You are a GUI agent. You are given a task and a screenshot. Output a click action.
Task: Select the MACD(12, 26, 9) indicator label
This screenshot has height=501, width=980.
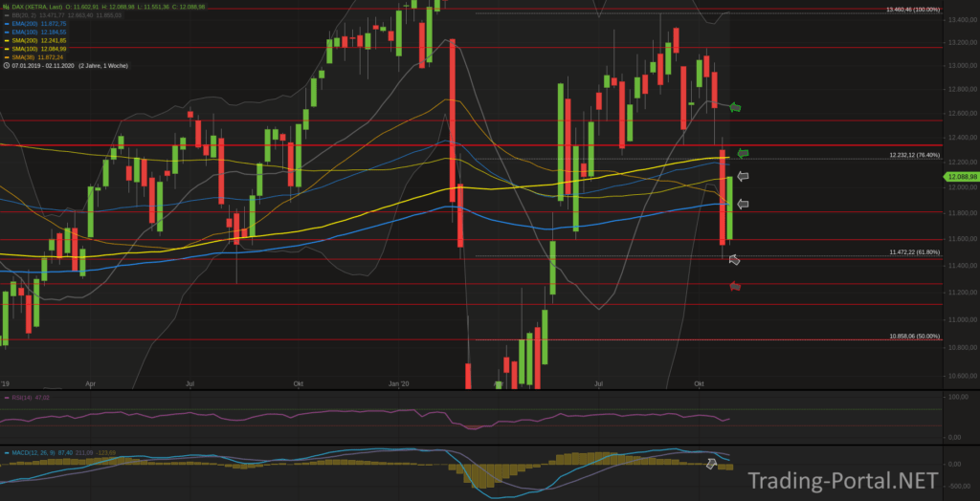click(x=33, y=453)
